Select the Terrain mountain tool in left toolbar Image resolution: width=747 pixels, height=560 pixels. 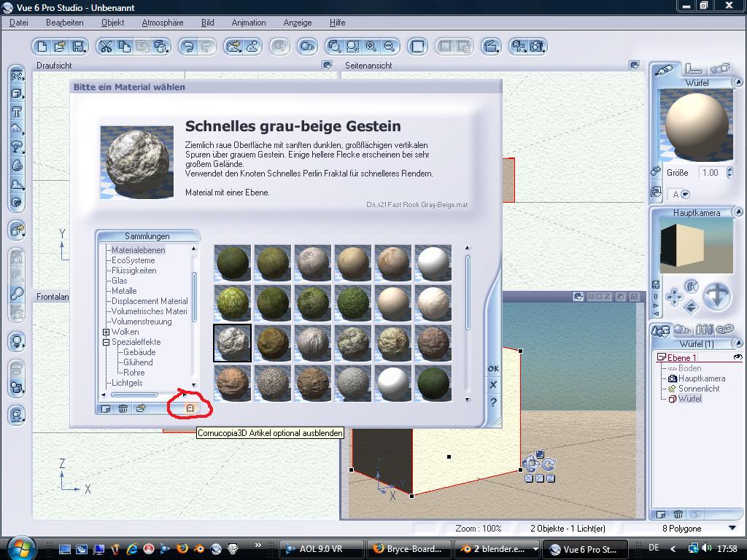[x=17, y=130]
